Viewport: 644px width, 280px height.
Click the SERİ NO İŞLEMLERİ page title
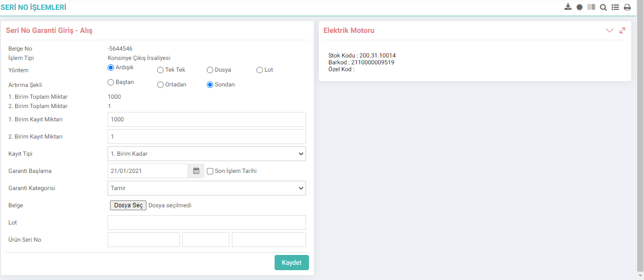click(x=33, y=7)
